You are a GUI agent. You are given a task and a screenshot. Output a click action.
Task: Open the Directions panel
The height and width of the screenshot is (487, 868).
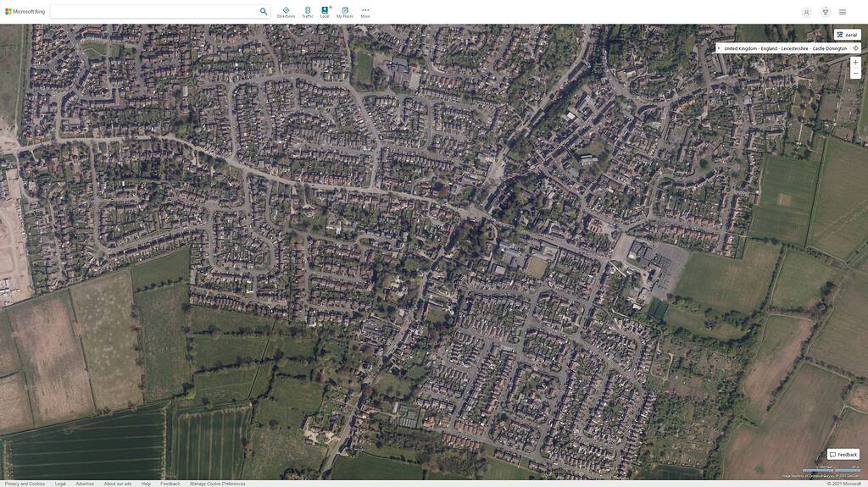click(x=286, y=12)
